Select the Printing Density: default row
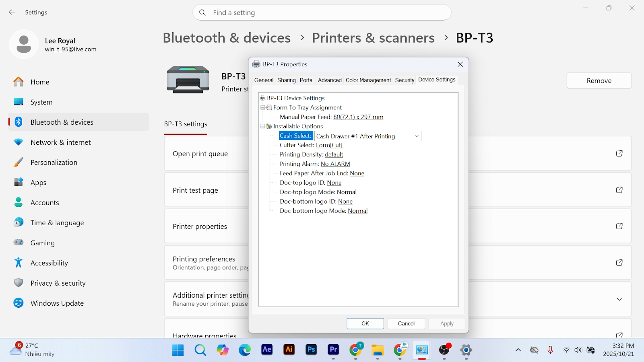 [312, 154]
